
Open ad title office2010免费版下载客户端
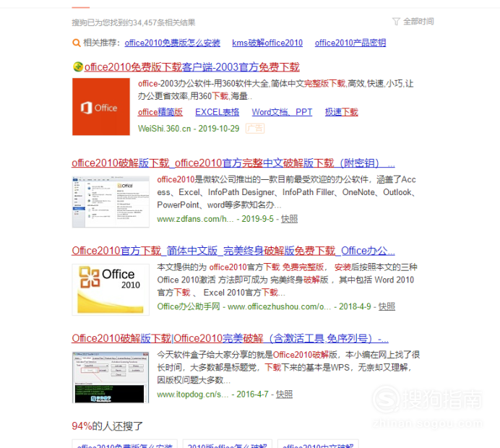[x=192, y=67]
